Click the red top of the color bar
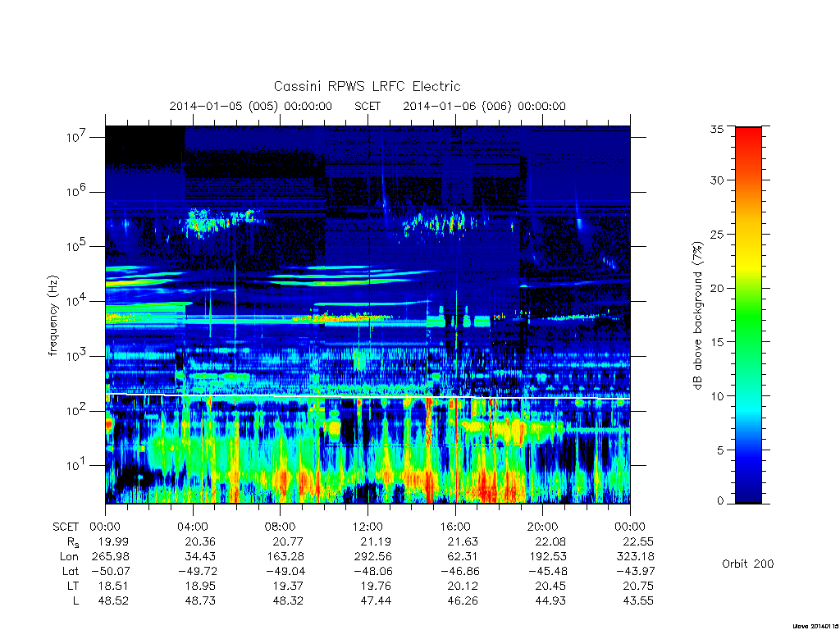This screenshot has width=840, height=630. point(748,139)
